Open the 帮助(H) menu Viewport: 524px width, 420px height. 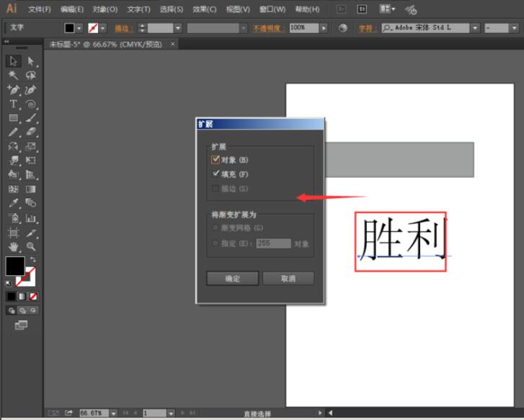pyautogui.click(x=307, y=9)
